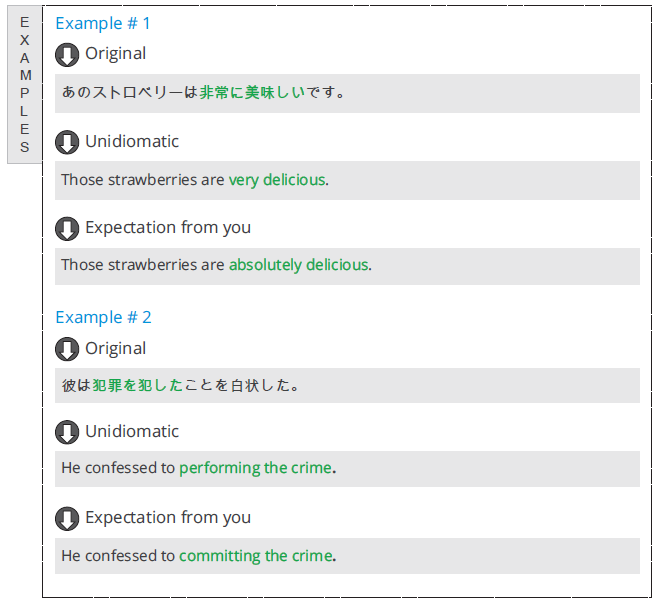Click the Japanese strawberry sentence box
The width and height of the screenshot is (658, 602).
coord(347,94)
